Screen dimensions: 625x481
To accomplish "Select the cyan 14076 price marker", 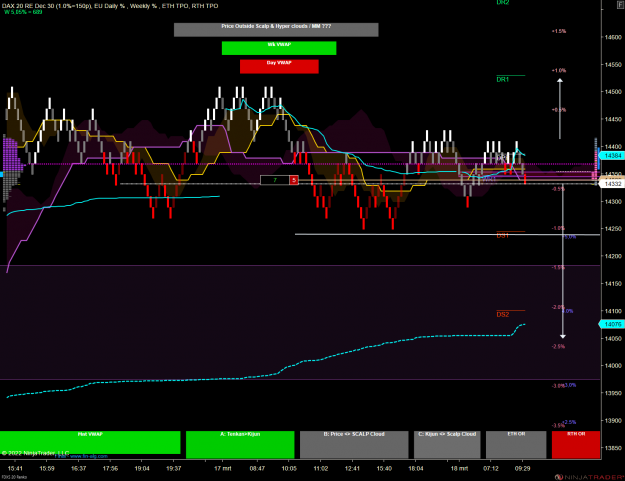I will (612, 324).
